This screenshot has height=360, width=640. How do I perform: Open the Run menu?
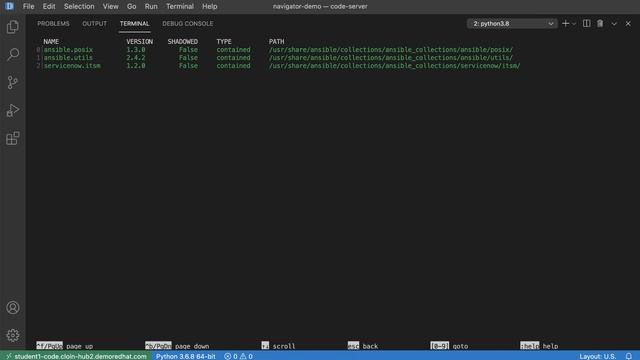click(x=151, y=6)
